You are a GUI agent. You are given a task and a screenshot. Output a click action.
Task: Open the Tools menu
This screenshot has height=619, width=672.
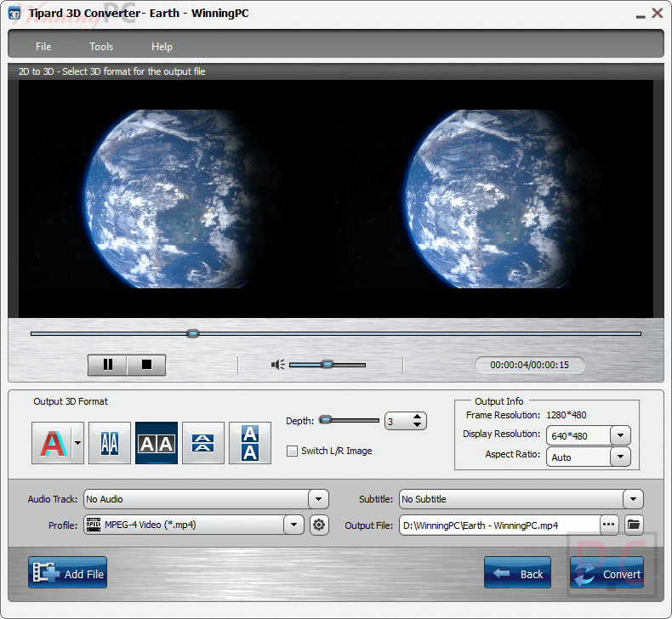coord(101,47)
